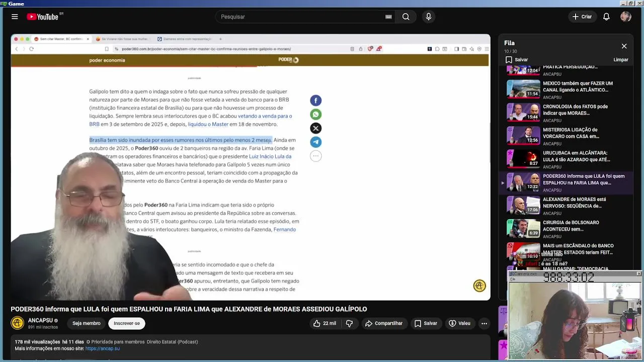The width and height of the screenshot is (644, 362).
Task: Click the PODER360 logo in article header
Action: (x=288, y=59)
